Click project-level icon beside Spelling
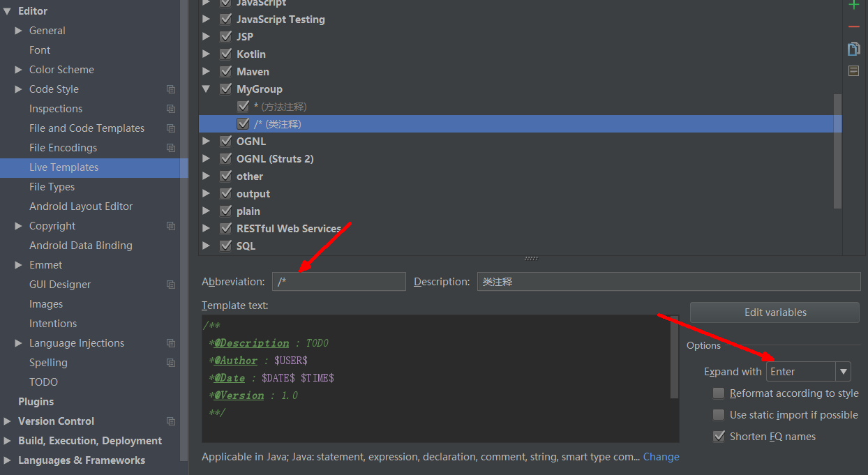 (171, 363)
